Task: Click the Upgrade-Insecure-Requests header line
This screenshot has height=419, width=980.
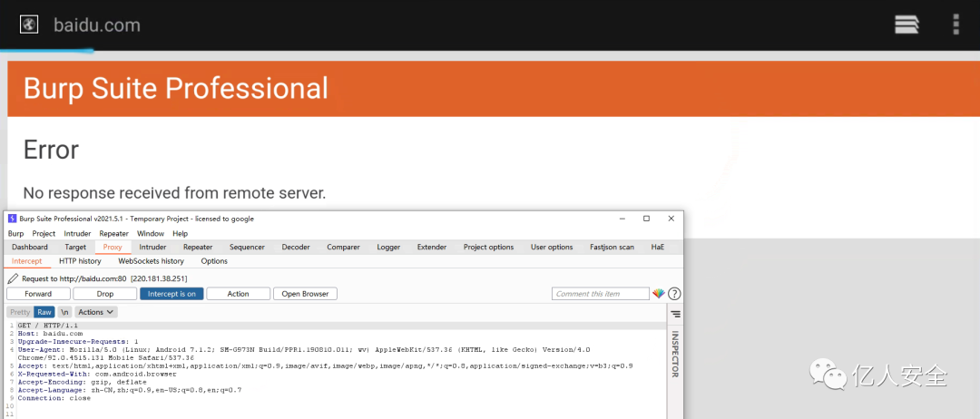Action: pos(77,342)
